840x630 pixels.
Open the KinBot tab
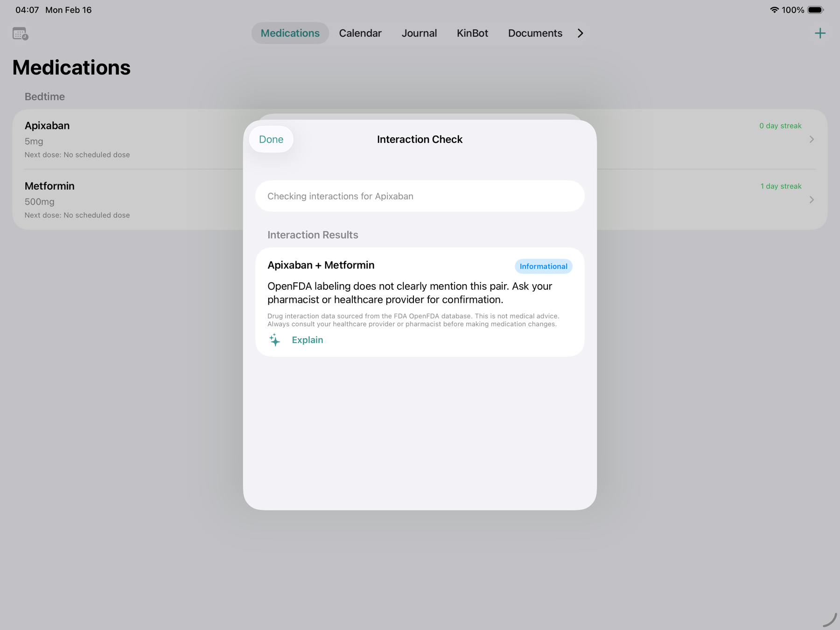pos(472,33)
